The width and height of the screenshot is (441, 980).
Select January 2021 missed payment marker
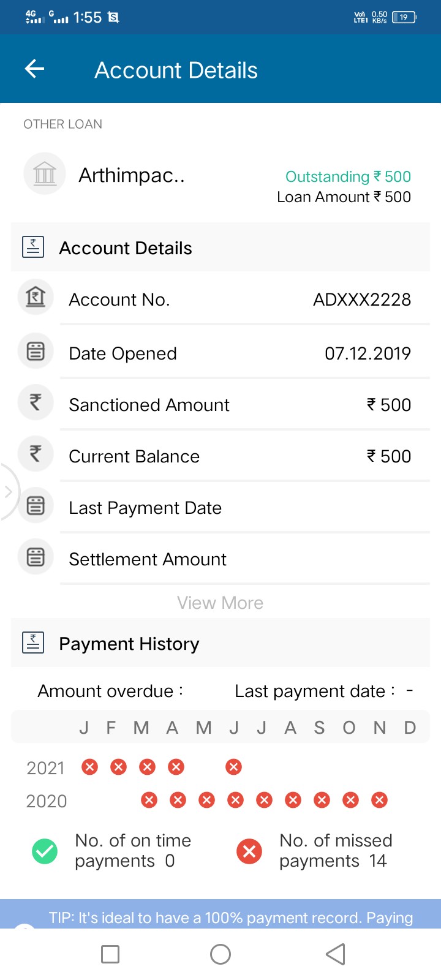pos(90,767)
